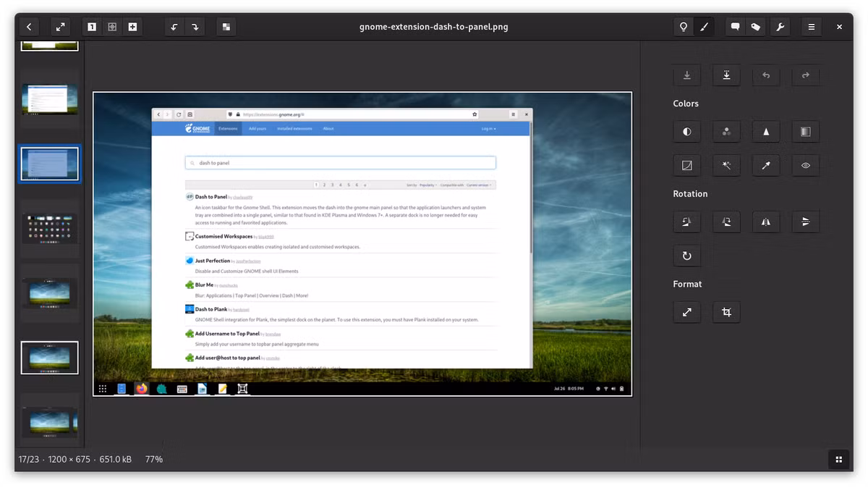This screenshot has height=488, width=868.
Task: Open free rotation circular arrow tool
Action: coord(687,256)
